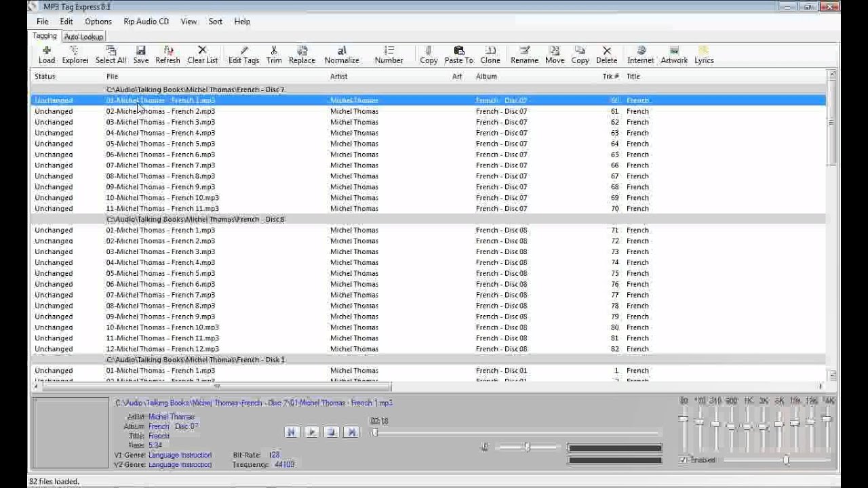Click the Select All toolbar icon
The width and height of the screenshot is (868, 488).
click(x=111, y=55)
